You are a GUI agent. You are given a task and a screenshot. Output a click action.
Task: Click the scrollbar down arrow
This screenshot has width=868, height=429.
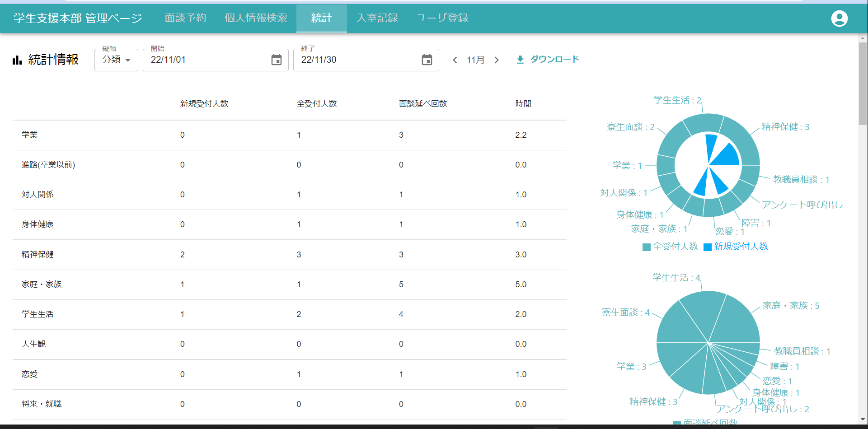[x=863, y=420]
